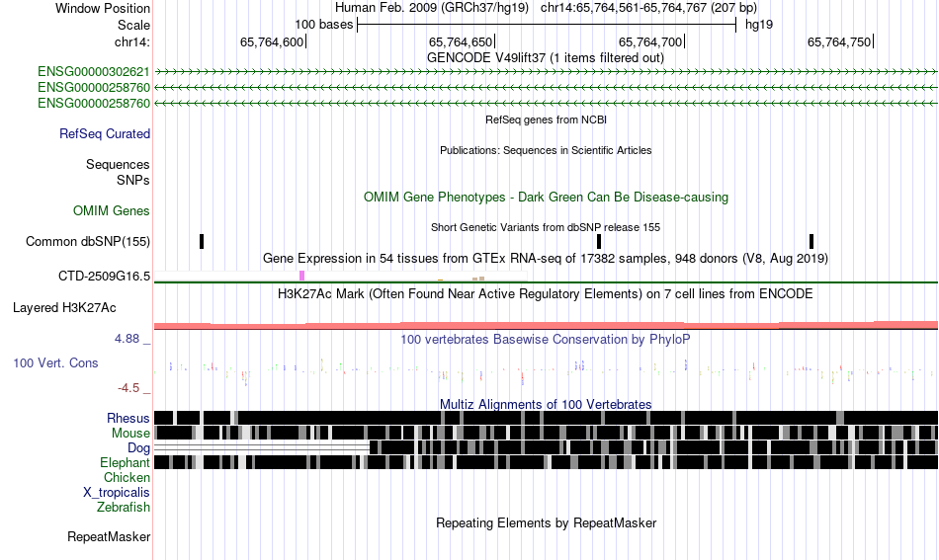
Task: Click the OMIM Gene Phenotypes track title
Action: coord(547,198)
